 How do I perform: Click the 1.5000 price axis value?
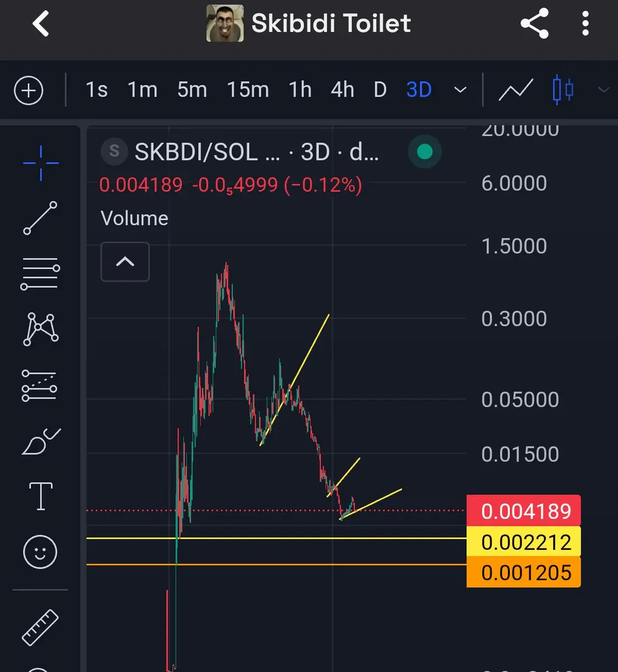514,246
